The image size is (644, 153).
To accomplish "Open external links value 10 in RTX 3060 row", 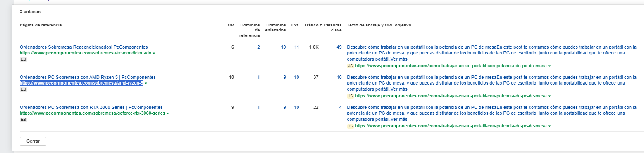I will (x=296, y=107).
